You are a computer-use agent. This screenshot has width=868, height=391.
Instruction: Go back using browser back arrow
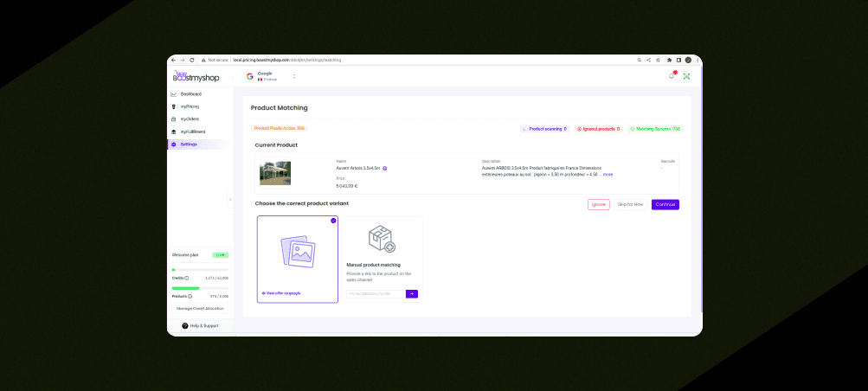pyautogui.click(x=174, y=60)
